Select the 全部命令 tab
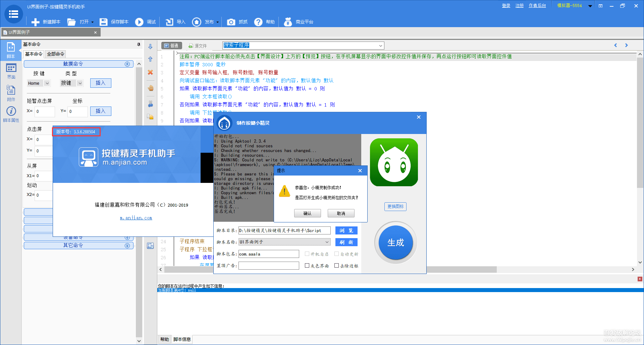644x345 pixels. (55, 54)
